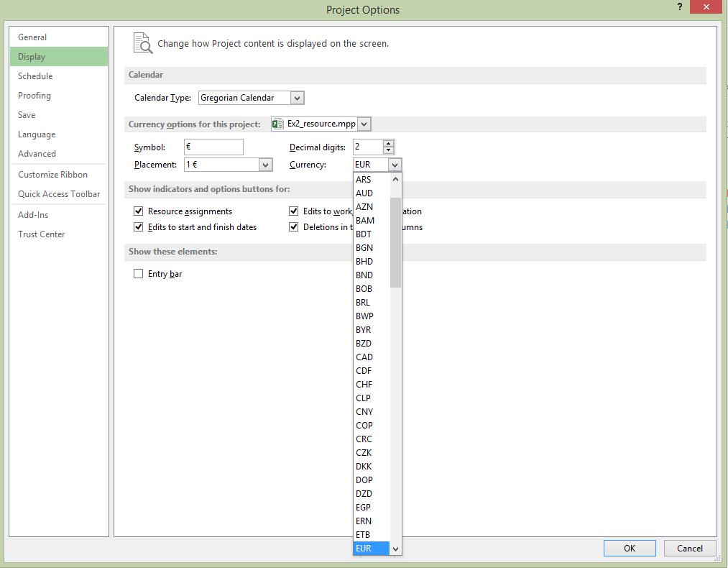This screenshot has height=568, width=728.
Task: Select BOB currency
Action: coord(372,289)
